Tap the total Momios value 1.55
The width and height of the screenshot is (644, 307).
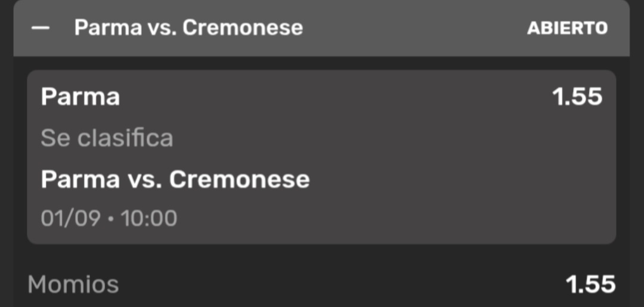pos(590,284)
